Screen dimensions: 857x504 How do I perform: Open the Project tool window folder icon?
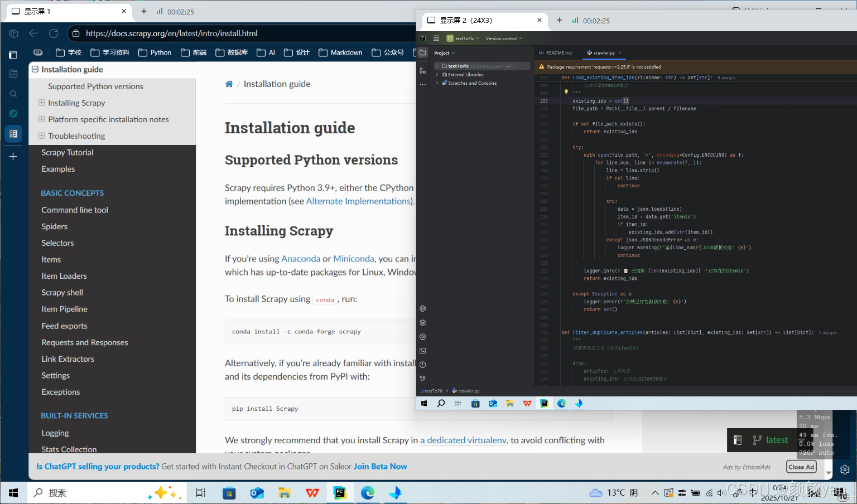pyautogui.click(x=422, y=53)
